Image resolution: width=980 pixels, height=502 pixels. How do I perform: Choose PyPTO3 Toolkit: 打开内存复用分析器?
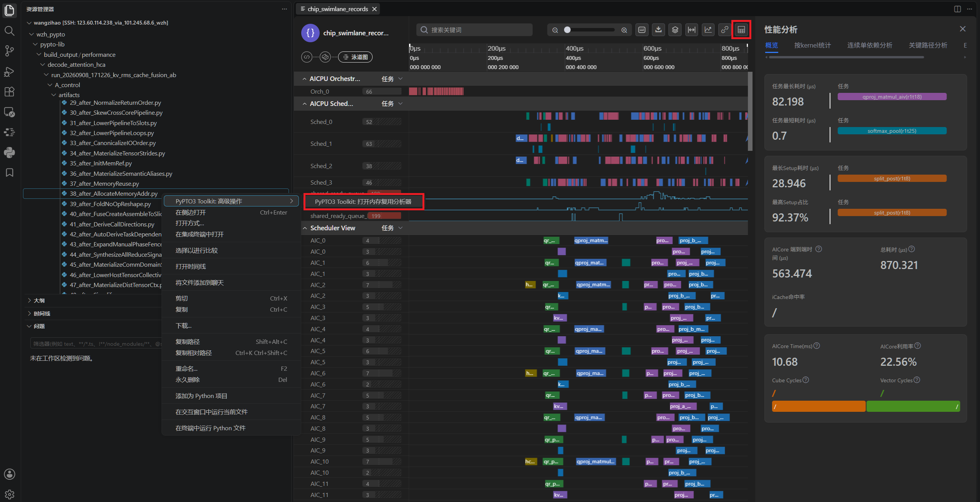point(363,201)
